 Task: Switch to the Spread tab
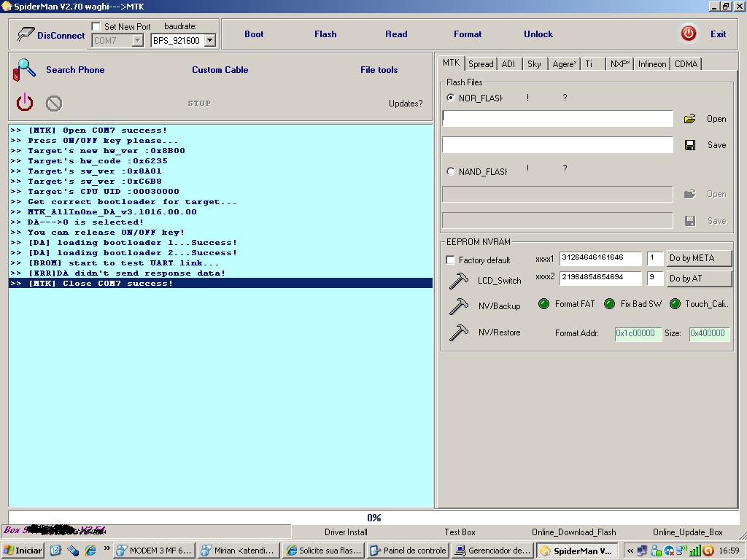[481, 64]
